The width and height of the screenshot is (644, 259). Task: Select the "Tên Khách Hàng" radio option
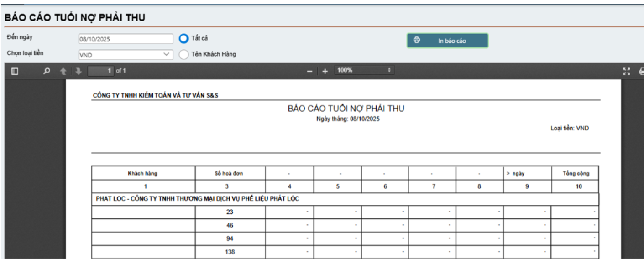184,54
